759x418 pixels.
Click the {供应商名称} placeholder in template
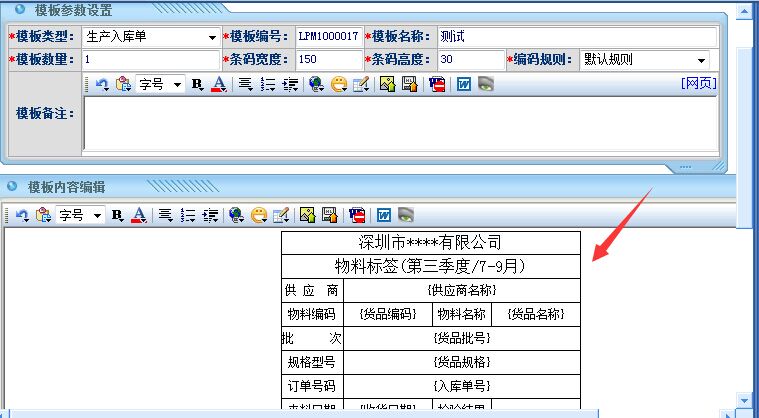[x=461, y=290]
